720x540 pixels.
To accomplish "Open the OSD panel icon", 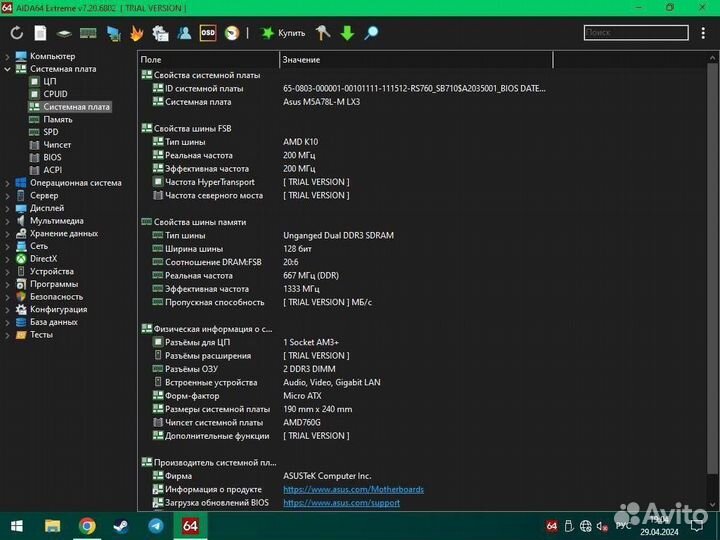I will click(208, 33).
